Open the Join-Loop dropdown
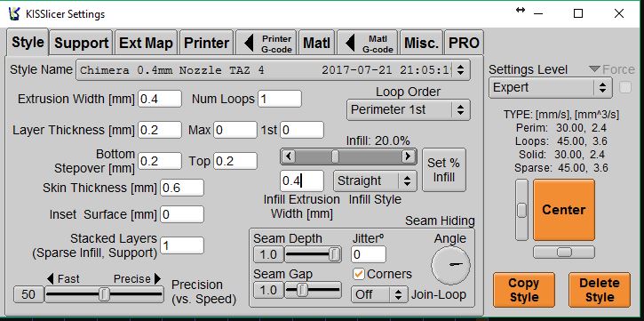 379,294
